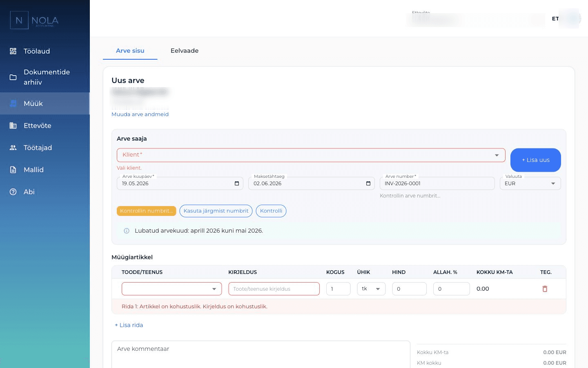Focus the Arve number field
The image size is (588, 368).
437,184
